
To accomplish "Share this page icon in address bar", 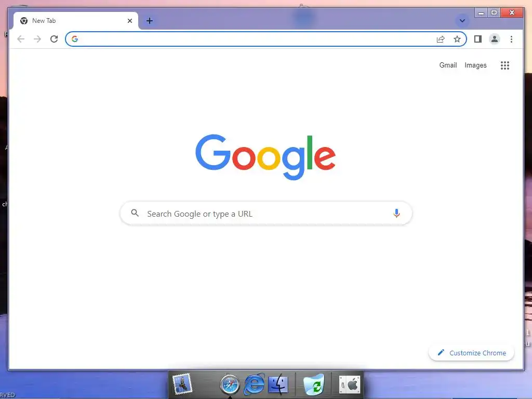I will point(441,39).
